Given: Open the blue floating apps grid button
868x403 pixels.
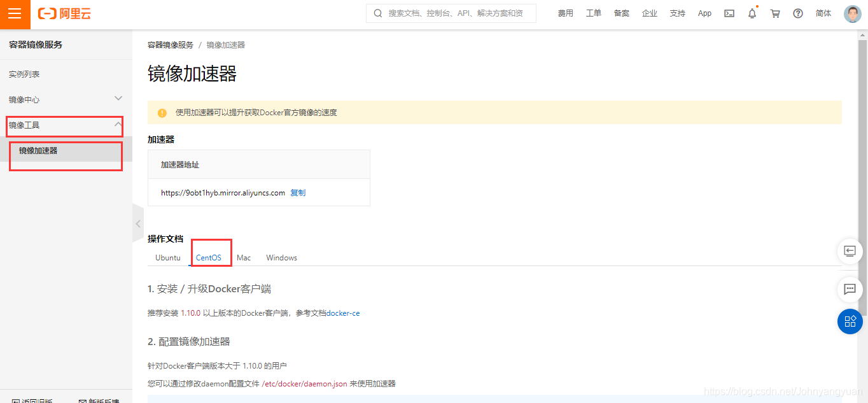Looking at the screenshot, I should pyautogui.click(x=850, y=322).
